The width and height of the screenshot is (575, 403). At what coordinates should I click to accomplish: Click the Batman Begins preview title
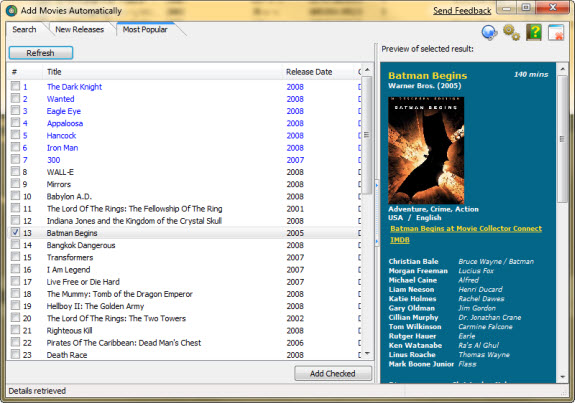pos(428,76)
